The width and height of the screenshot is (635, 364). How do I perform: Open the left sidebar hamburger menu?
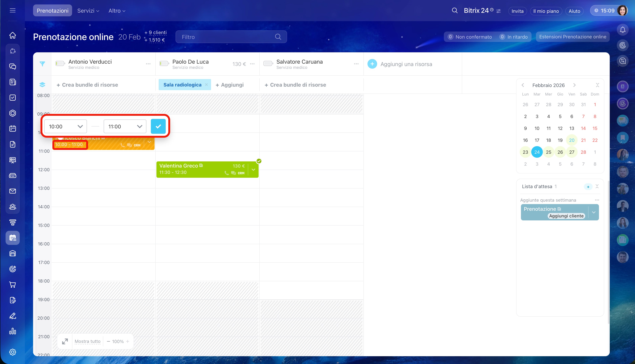click(x=12, y=11)
